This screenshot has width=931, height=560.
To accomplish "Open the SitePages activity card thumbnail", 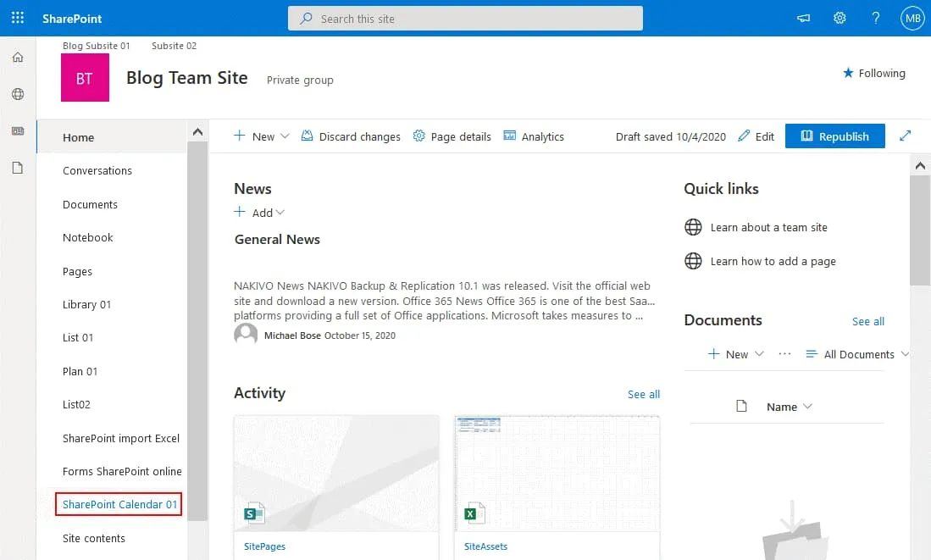I will (x=336, y=473).
